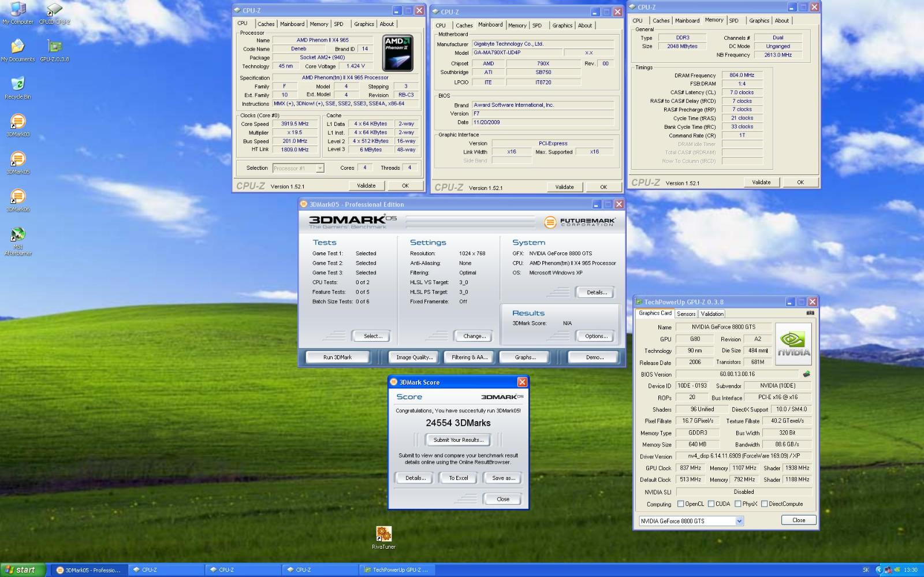Click the taskbar clock showing 13:30

(x=911, y=569)
